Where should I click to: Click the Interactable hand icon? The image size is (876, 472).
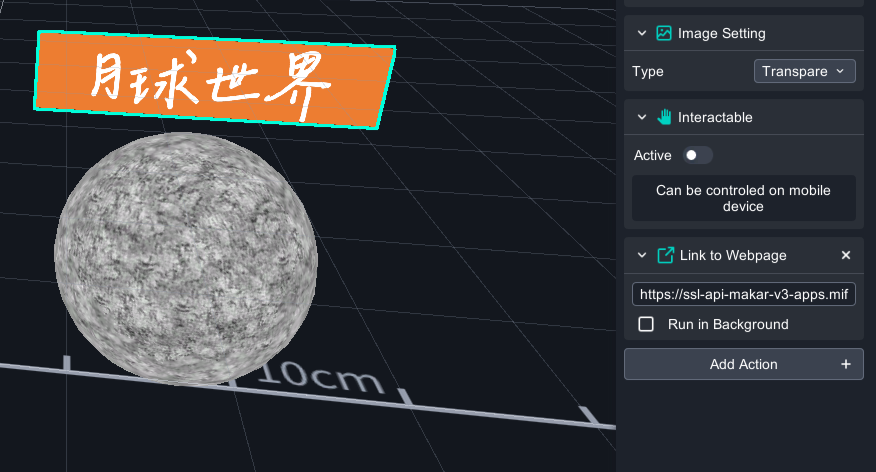(x=664, y=117)
